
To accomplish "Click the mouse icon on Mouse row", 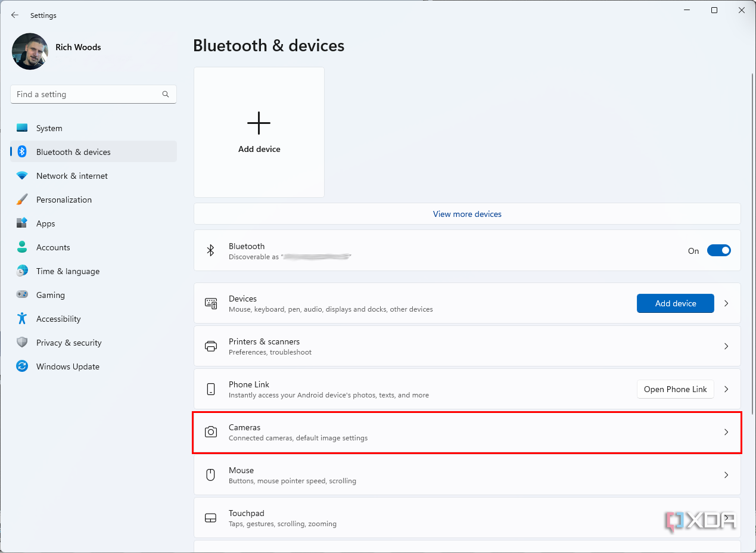I will click(210, 474).
